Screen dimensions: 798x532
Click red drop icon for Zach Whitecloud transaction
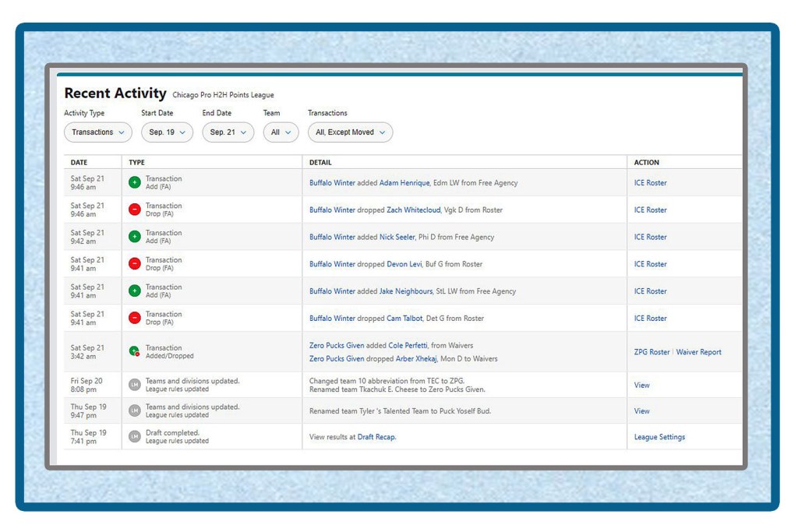click(x=134, y=210)
